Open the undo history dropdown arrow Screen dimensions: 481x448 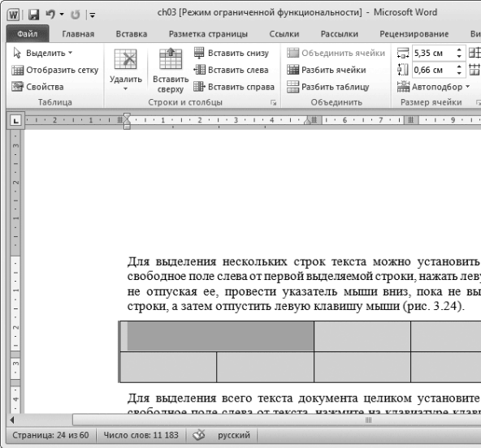[62, 14]
